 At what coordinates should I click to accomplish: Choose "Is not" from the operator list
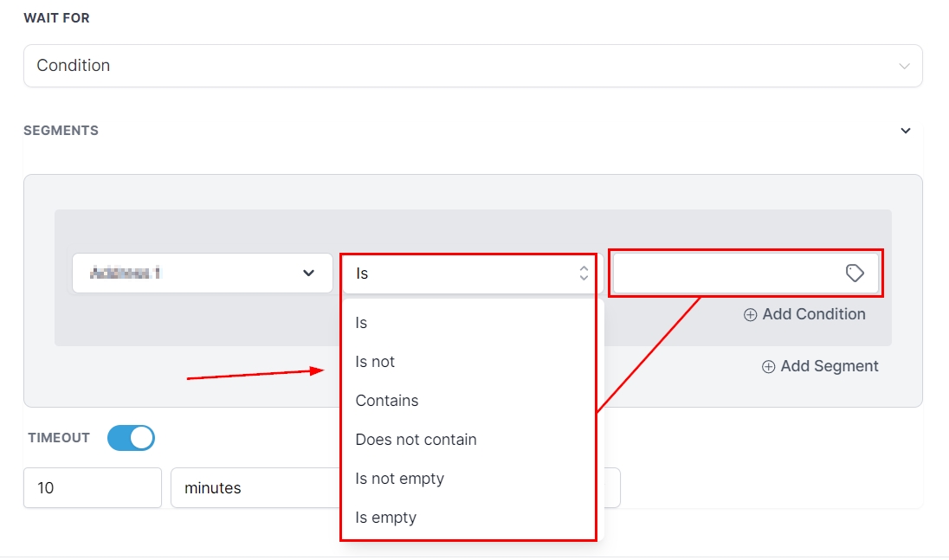point(375,362)
